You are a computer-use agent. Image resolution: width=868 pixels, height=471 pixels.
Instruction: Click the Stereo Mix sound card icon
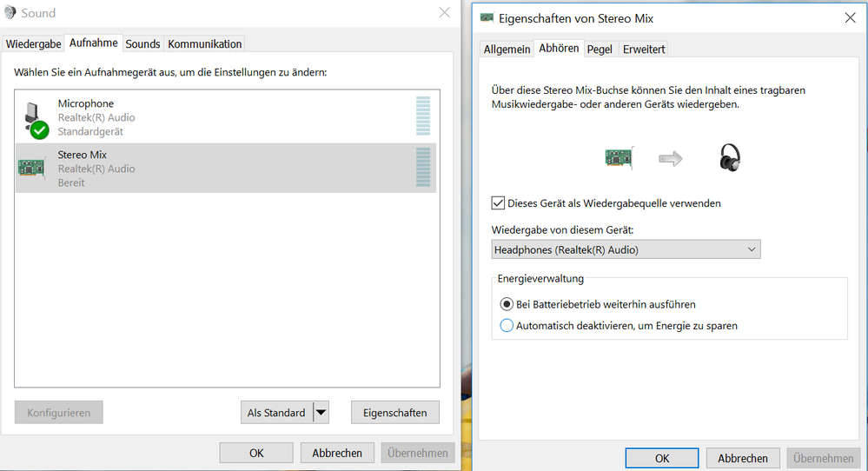(x=32, y=168)
